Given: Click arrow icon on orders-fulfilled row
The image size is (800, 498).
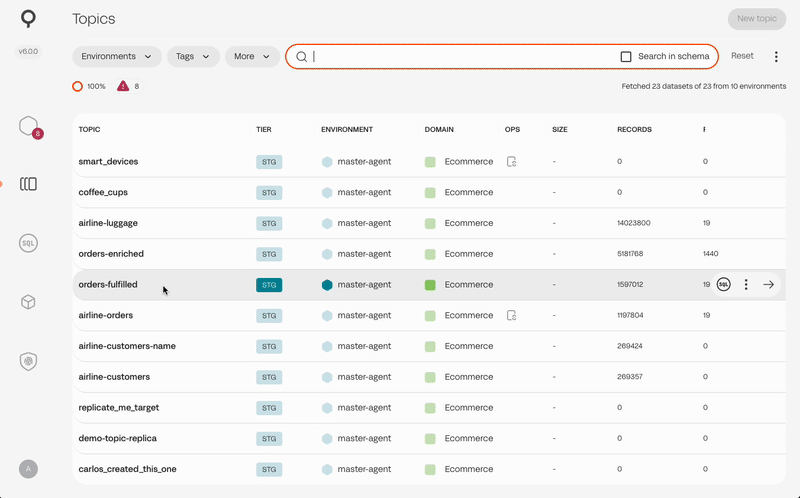Looking at the screenshot, I should [x=768, y=285].
